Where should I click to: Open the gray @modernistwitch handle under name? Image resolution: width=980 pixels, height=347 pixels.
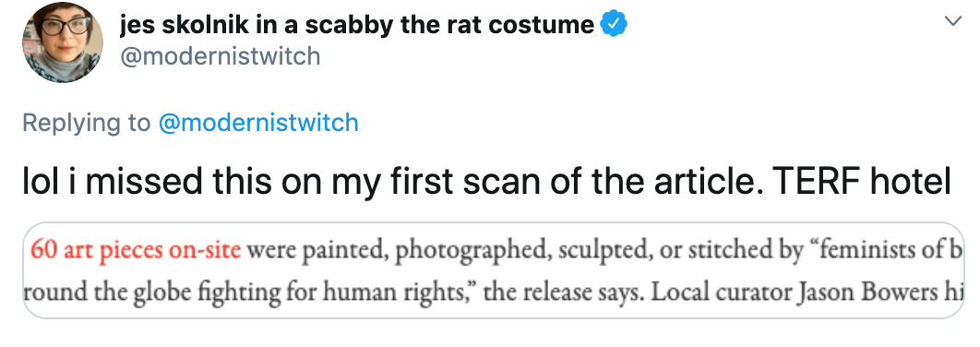pyautogui.click(x=220, y=57)
